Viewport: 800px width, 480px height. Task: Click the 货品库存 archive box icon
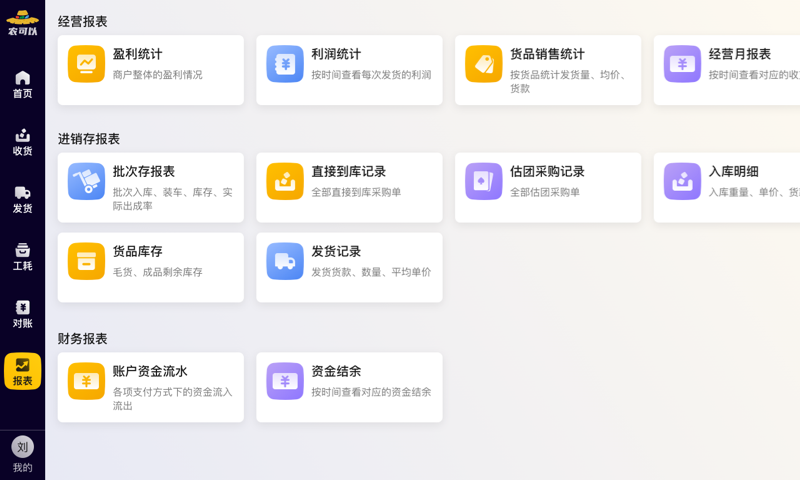[86, 262]
